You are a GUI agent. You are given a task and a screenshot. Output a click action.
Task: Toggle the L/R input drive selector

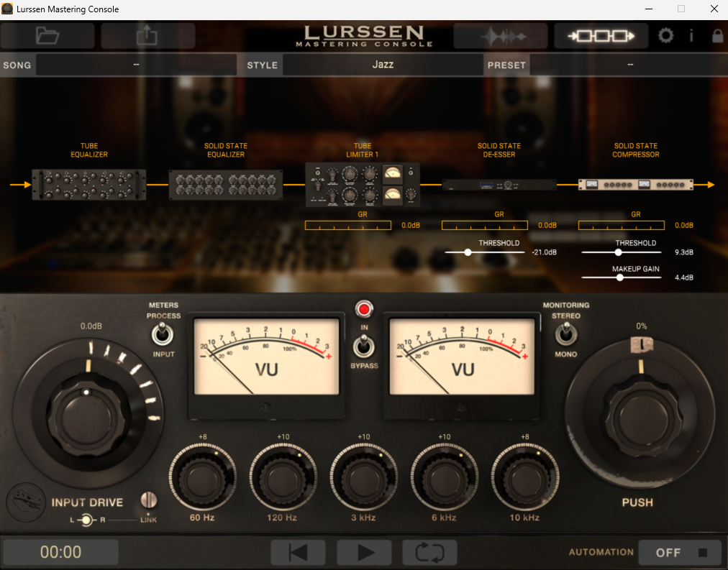click(87, 520)
